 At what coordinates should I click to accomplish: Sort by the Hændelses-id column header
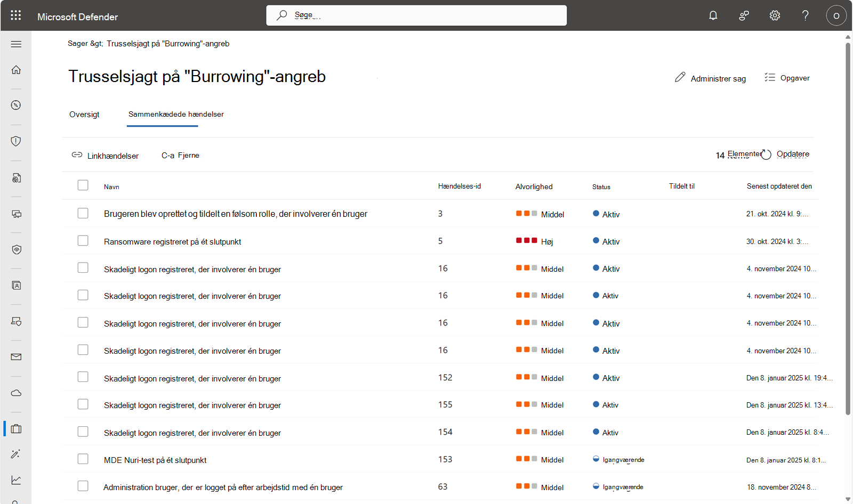460,186
